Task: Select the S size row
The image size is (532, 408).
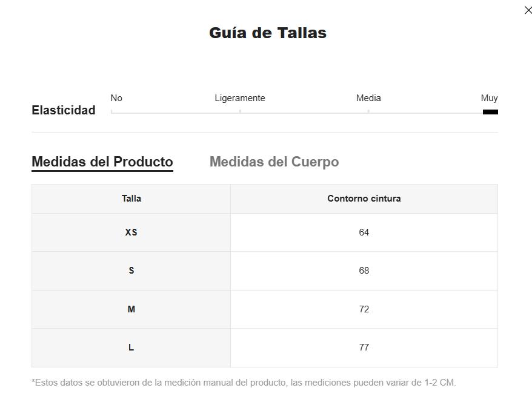Action: tap(265, 271)
